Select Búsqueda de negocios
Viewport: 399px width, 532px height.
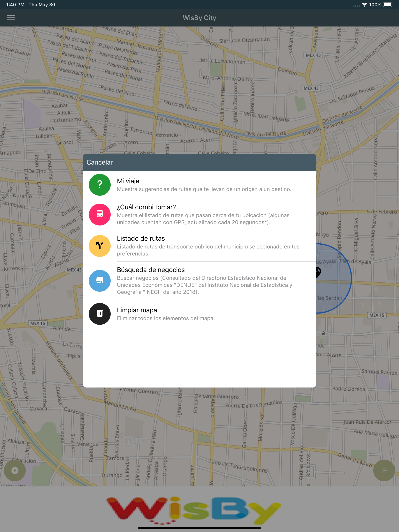point(199,281)
